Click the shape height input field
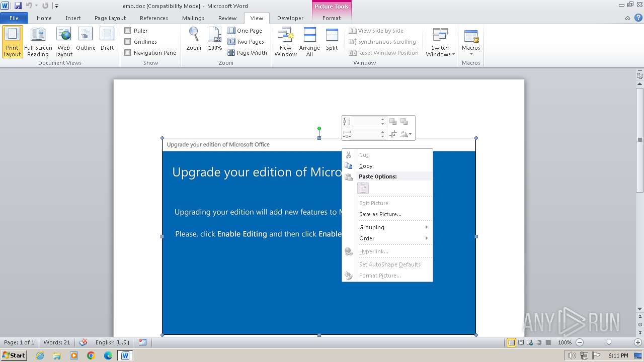Viewport: 644px width, 362px height. click(x=366, y=122)
